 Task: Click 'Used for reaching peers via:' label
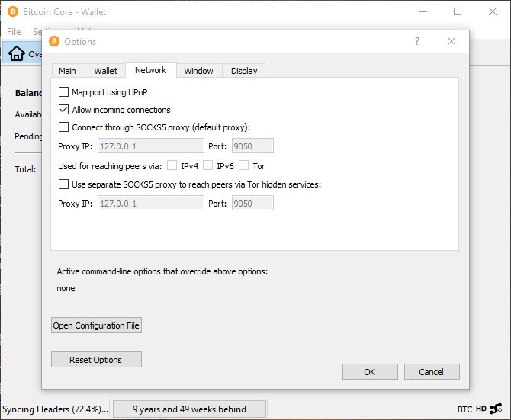pyautogui.click(x=110, y=166)
